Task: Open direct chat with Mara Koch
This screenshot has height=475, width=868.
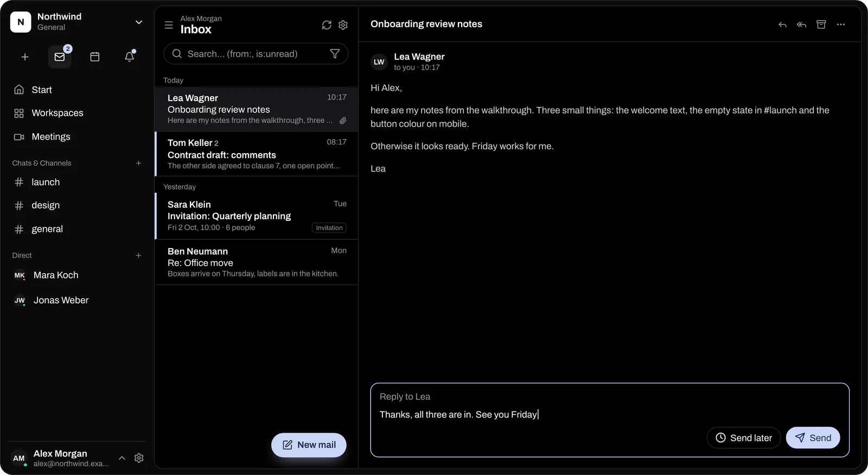Action: coord(77,275)
